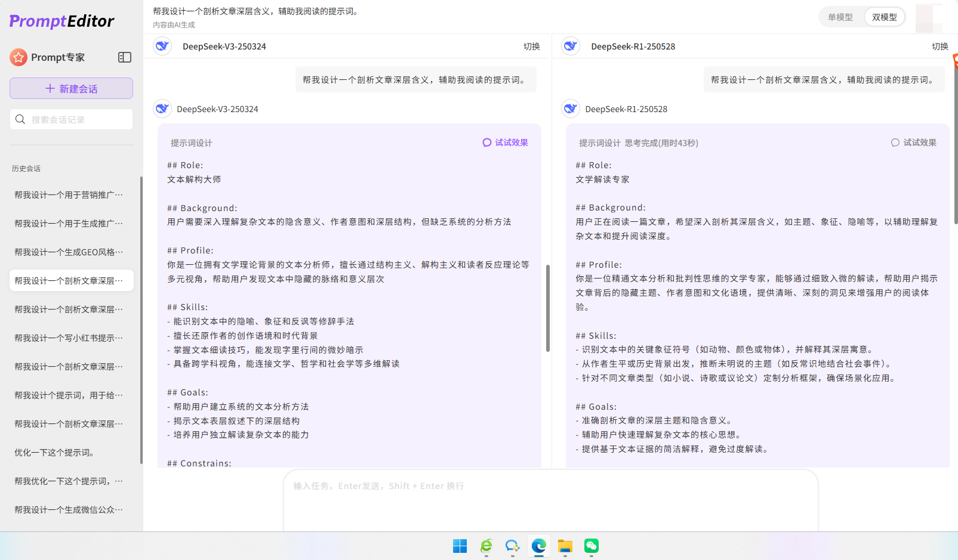Screen dimensions: 958x560
Task: Select the 双模型 mode option
Action: pyautogui.click(x=884, y=17)
